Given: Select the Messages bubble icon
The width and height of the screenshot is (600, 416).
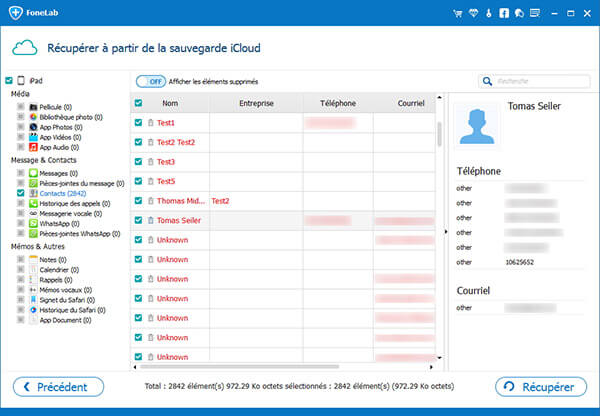Looking at the screenshot, I should pos(33,173).
